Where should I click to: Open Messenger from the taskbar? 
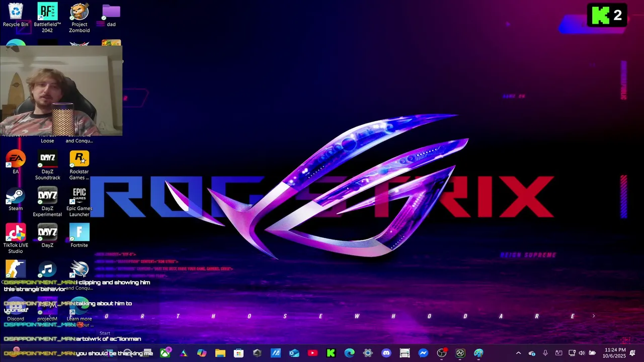(x=423, y=353)
